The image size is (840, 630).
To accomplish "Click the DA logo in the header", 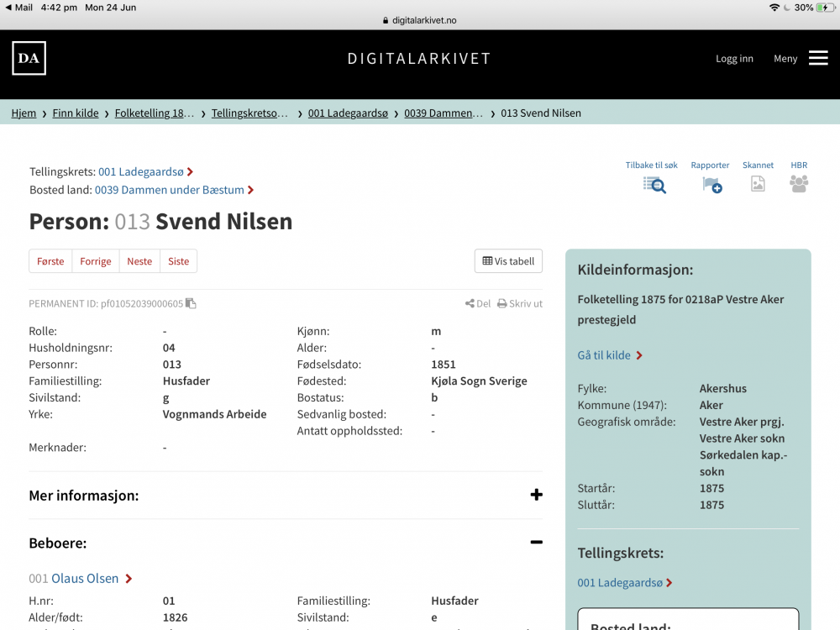I will pos(29,59).
